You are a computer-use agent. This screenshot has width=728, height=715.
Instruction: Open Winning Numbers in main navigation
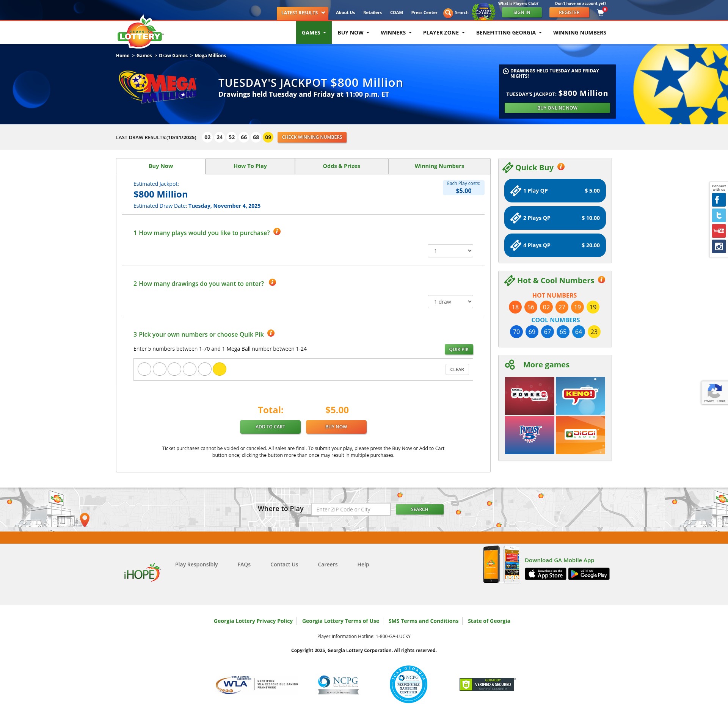pos(579,33)
